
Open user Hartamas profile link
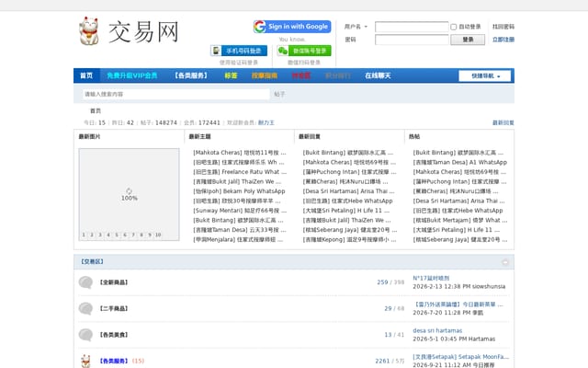[481, 339]
